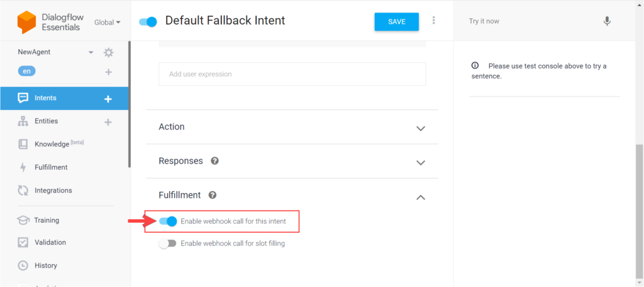Open the three-dot more options menu
Image resolution: width=644 pixels, height=287 pixels.
coord(434,21)
